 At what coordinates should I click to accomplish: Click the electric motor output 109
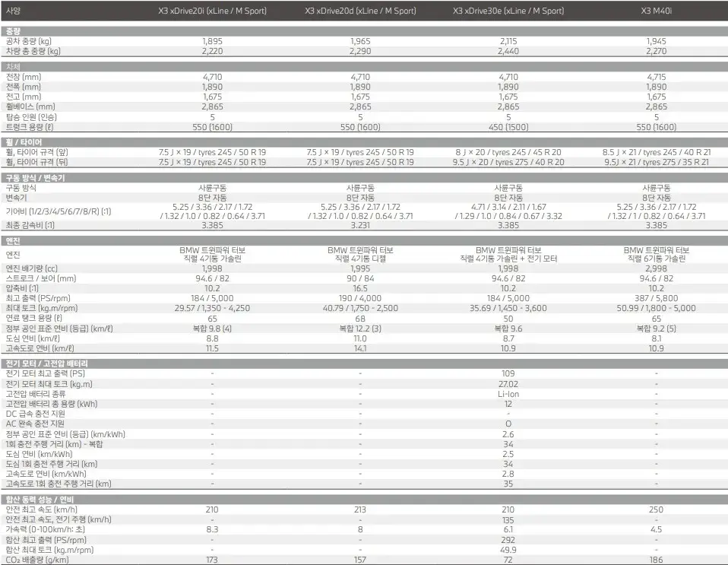[x=508, y=373]
